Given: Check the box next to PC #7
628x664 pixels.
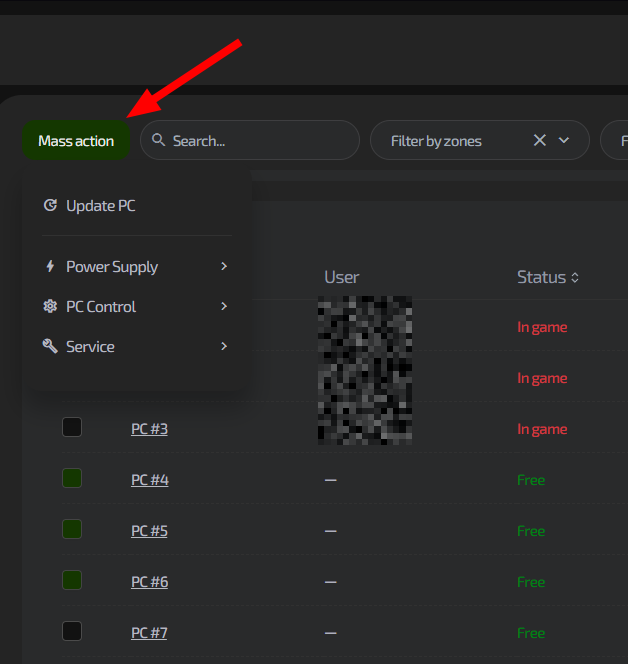Looking at the screenshot, I should [72, 632].
